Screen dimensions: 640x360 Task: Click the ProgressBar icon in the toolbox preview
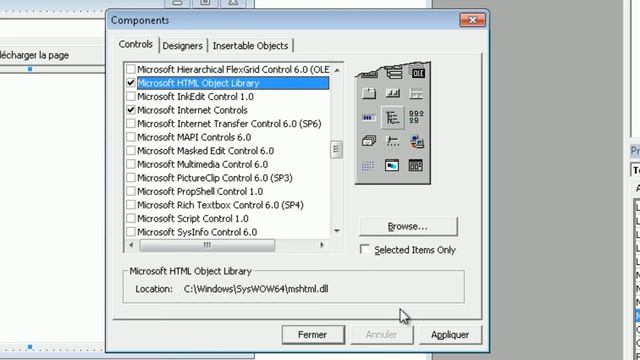tap(369, 118)
